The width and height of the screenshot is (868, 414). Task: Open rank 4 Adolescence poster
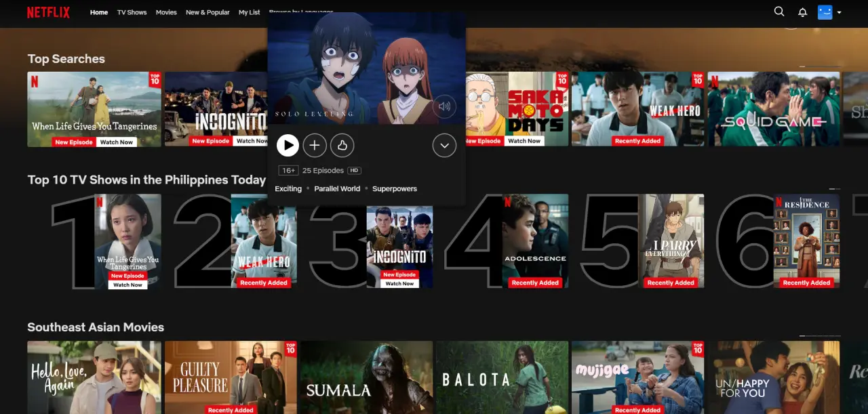click(535, 241)
